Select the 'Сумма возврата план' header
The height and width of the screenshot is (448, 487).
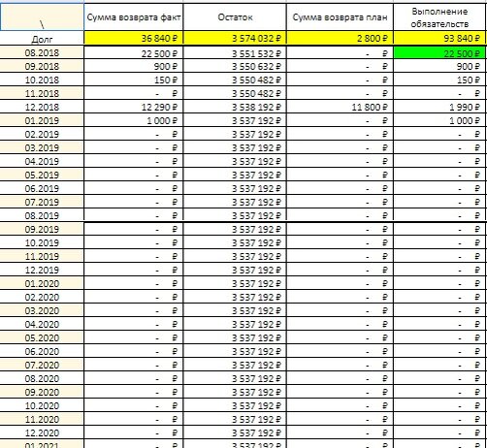(x=340, y=17)
